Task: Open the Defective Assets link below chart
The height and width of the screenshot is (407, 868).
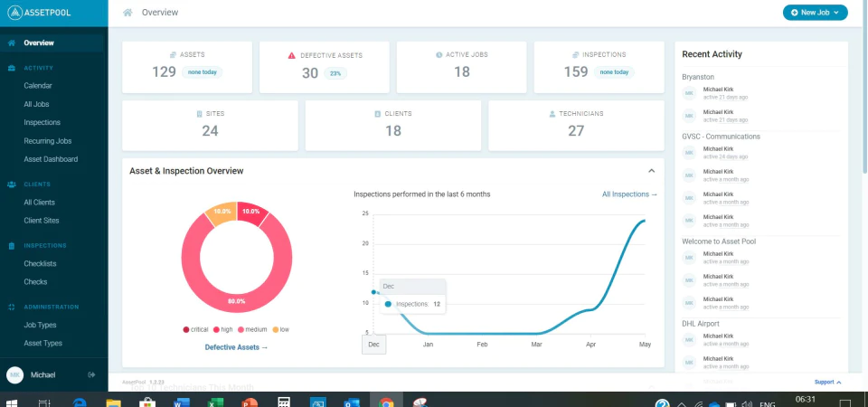Action: (236, 347)
